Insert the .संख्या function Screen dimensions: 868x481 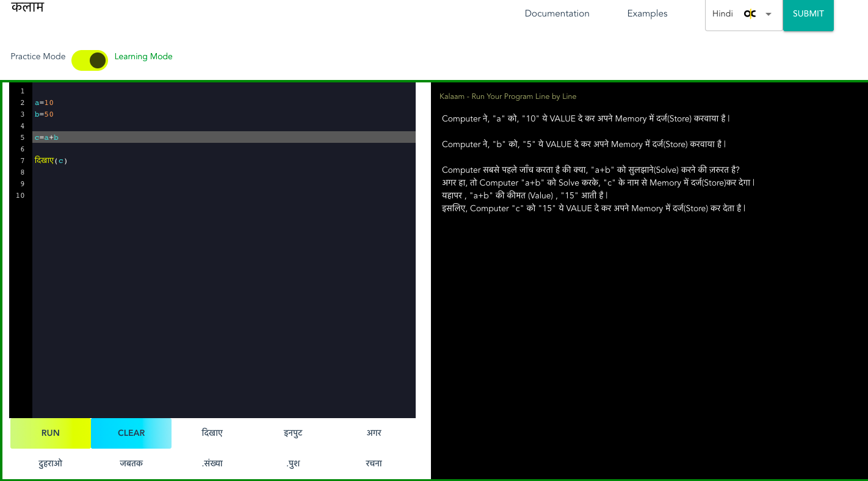[x=212, y=463]
